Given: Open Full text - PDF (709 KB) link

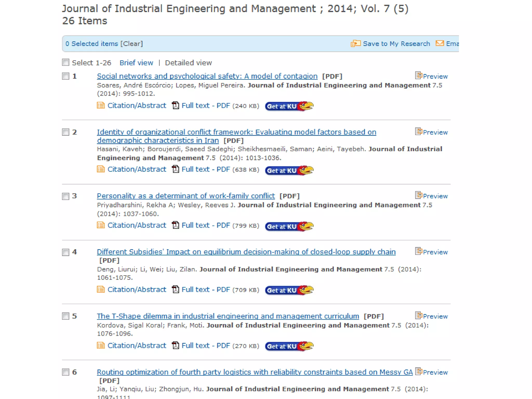Looking at the screenshot, I should tap(205, 290).
